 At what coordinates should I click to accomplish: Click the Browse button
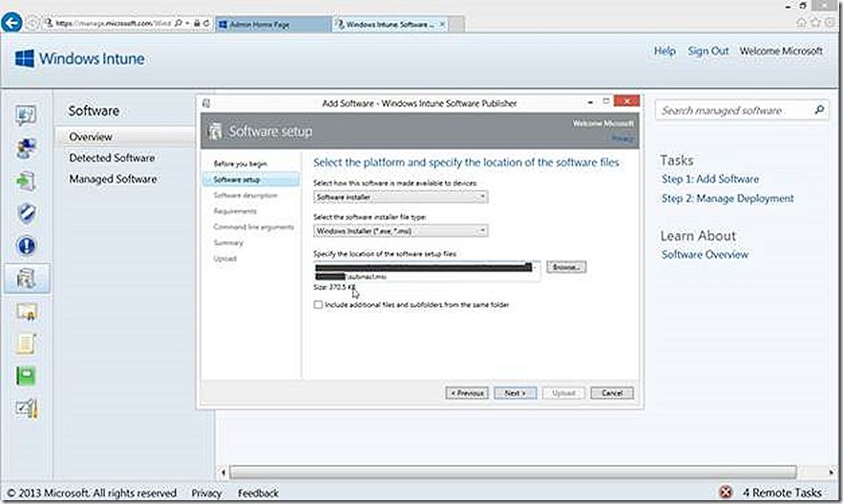tap(566, 267)
